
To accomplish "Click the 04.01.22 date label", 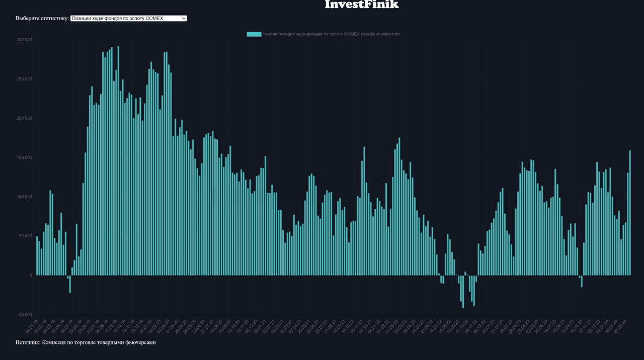I will 373,327.
